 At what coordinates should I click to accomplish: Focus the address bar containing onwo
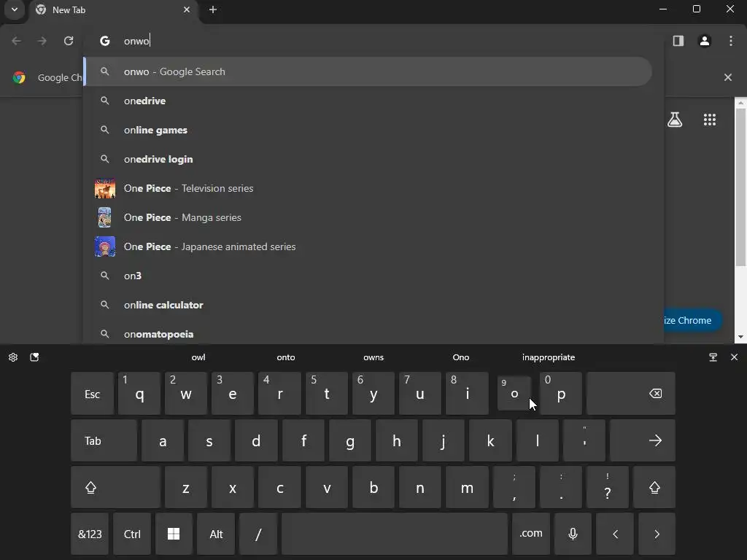[x=373, y=41]
